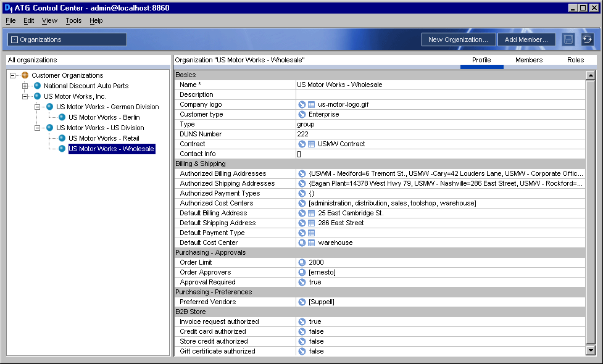The width and height of the screenshot is (603, 364).
Task: Switch to the Members tab
Action: pyautogui.click(x=529, y=60)
